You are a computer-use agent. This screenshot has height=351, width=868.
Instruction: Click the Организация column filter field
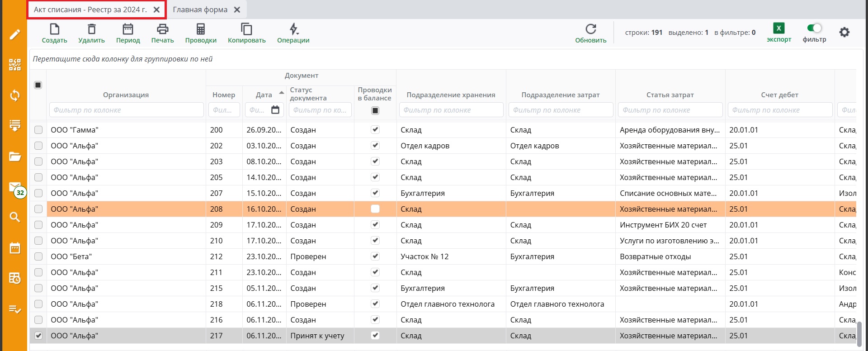[x=126, y=110]
